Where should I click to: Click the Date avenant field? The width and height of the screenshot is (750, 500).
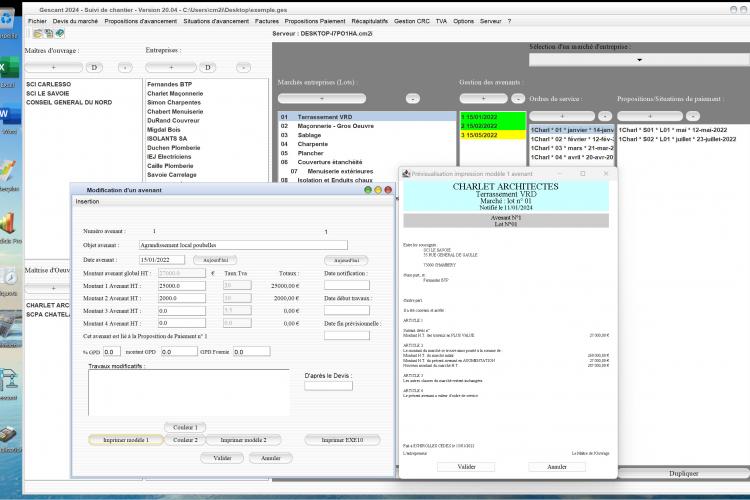tap(162, 260)
